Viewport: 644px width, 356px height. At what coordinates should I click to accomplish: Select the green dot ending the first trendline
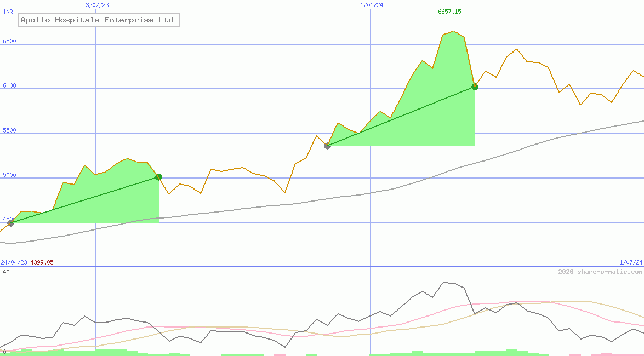point(158,176)
